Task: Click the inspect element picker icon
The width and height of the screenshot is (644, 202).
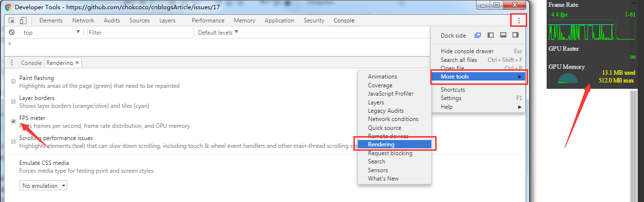Action: coord(12,20)
